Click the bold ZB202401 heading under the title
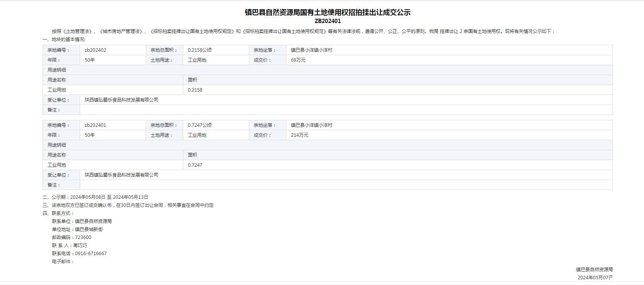The image size is (644, 285). [x=327, y=21]
